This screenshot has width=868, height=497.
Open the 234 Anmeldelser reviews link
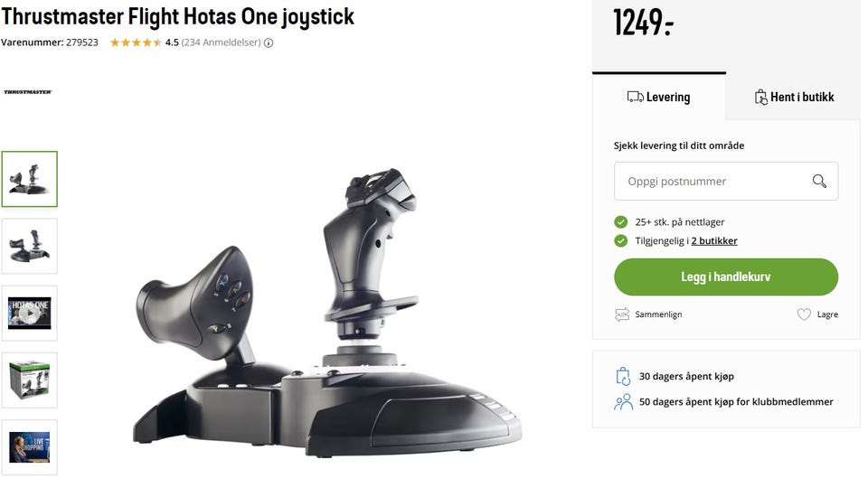(x=221, y=42)
